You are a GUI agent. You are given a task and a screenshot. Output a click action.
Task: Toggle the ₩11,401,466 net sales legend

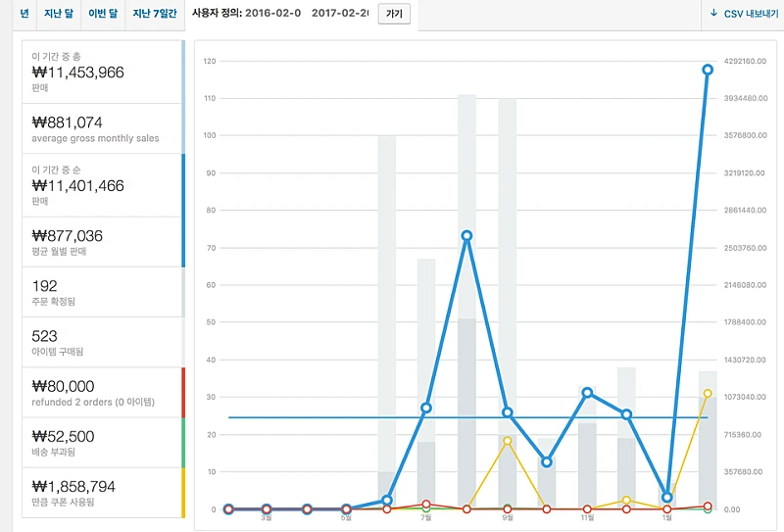tap(103, 185)
